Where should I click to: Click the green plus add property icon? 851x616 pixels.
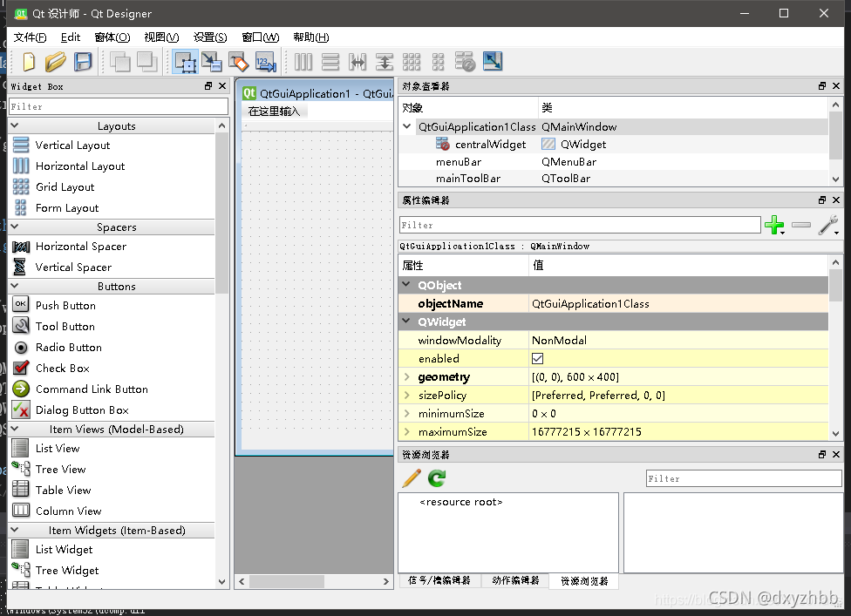(774, 225)
